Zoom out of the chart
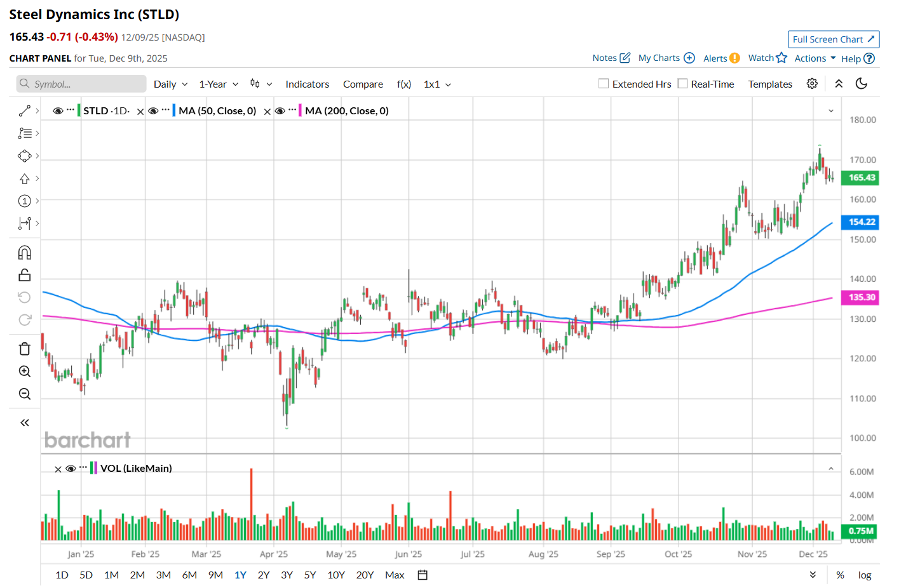906x588 pixels. 25,394
